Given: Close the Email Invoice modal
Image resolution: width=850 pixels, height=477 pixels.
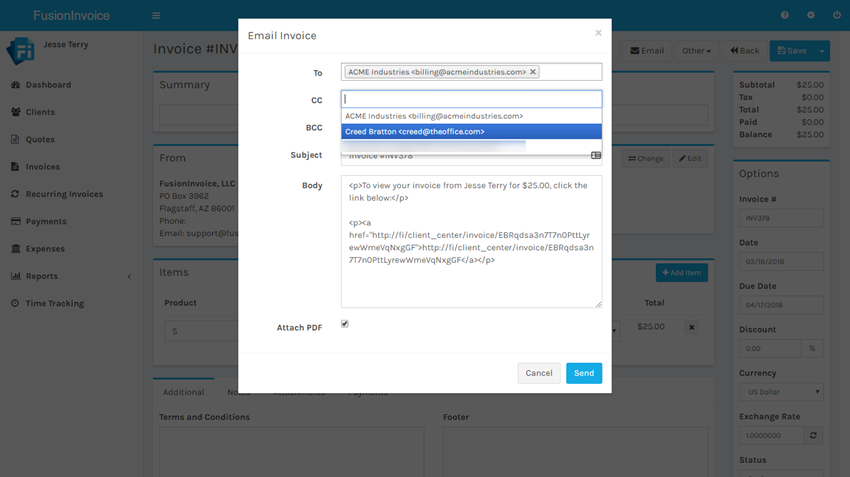Looking at the screenshot, I should [598, 33].
